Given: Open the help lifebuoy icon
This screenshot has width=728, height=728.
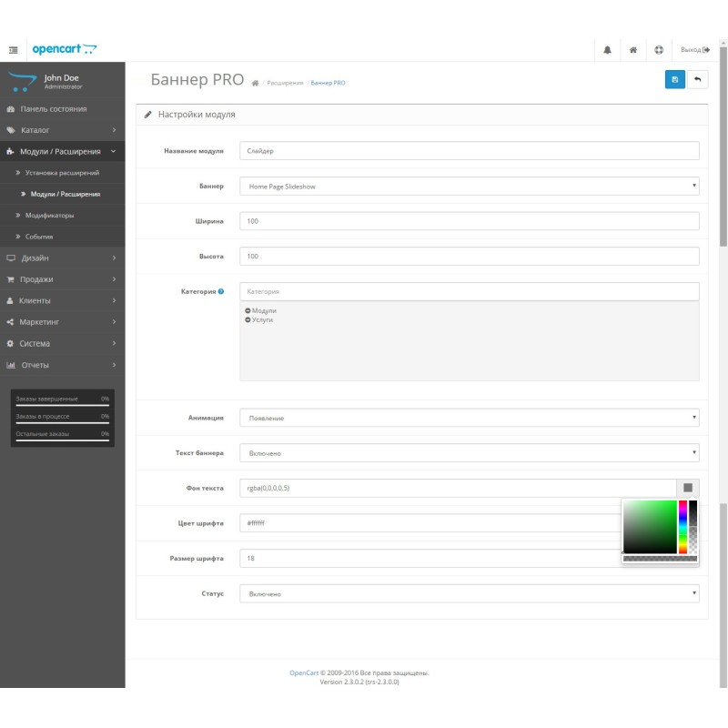Looking at the screenshot, I should (x=659, y=50).
